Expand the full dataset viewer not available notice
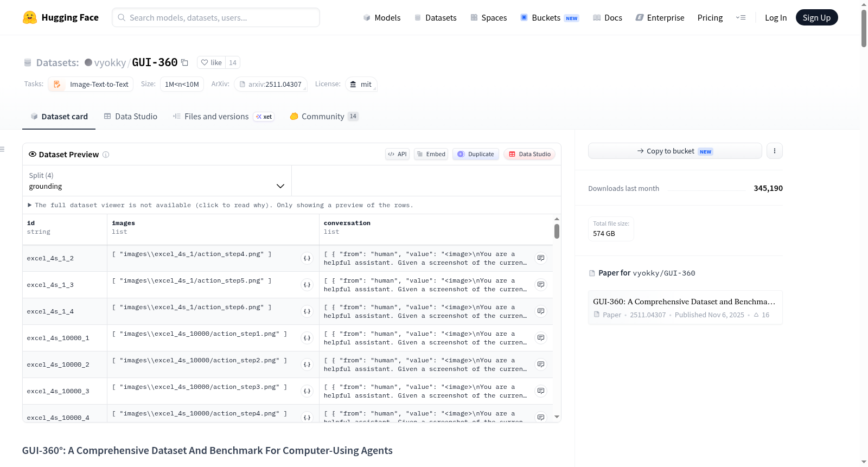Screen dimensions: 868x467 pyautogui.click(x=220, y=205)
